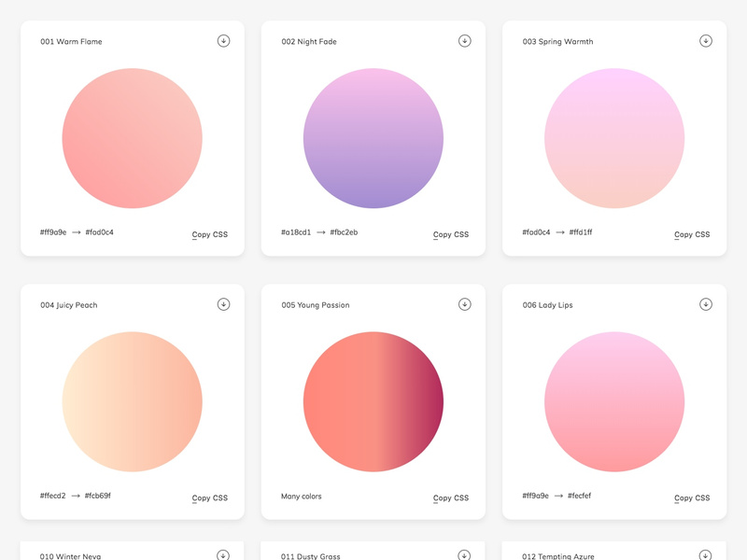
Task: Click the '011 Dusty Grass' title
Action: (x=310, y=556)
